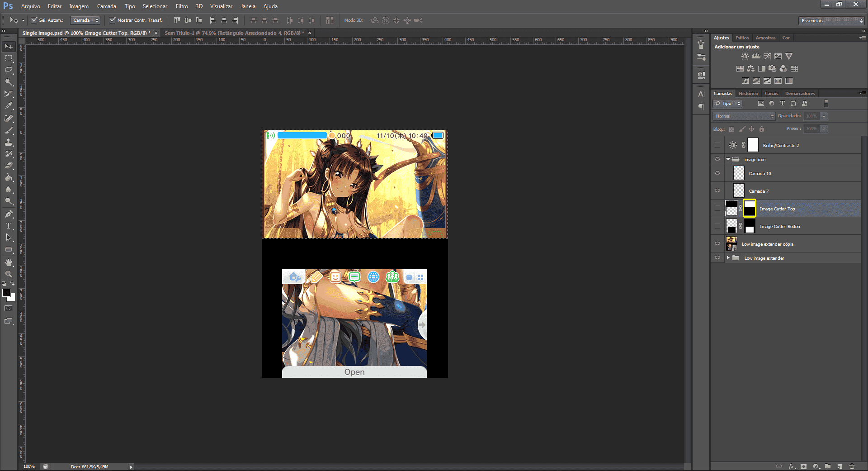Select the Zoom tool
Viewport: 868px width, 471px height.
[x=9, y=274]
